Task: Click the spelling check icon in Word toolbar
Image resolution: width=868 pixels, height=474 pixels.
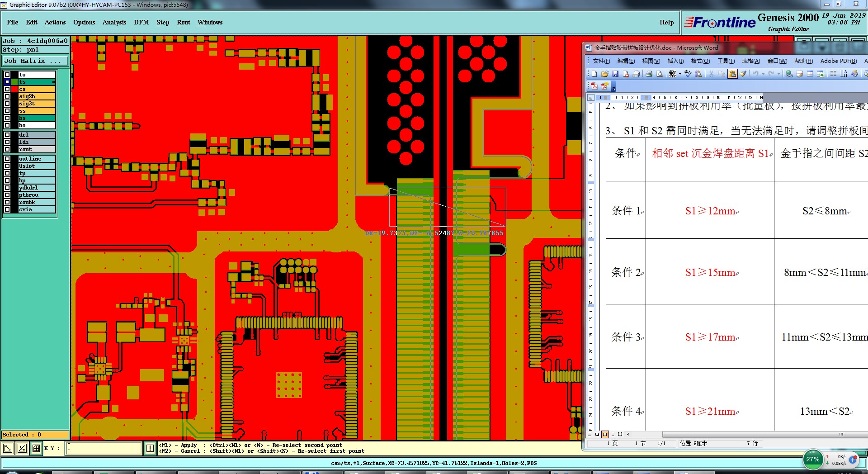Action: pos(688,74)
